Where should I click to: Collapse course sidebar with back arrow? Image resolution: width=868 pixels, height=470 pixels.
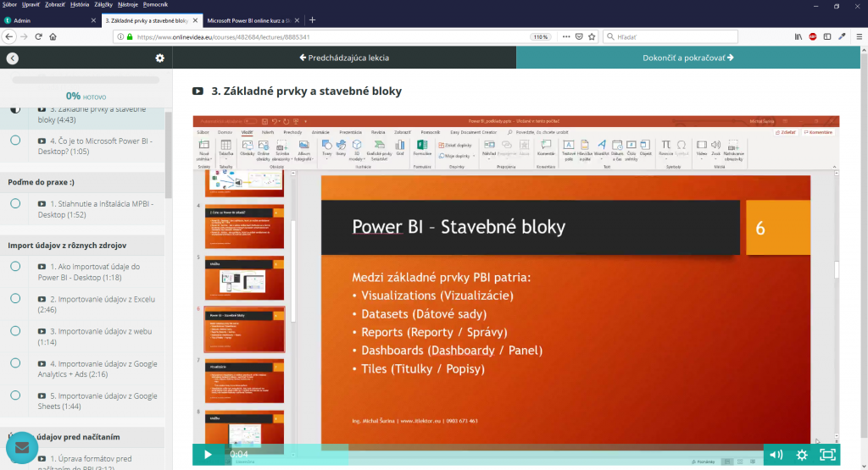[x=12, y=58]
